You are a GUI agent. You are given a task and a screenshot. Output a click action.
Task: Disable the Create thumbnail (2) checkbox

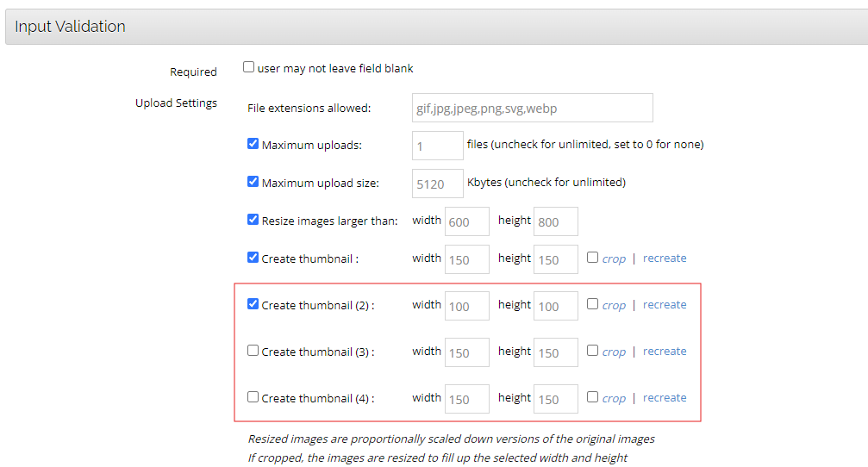(253, 304)
